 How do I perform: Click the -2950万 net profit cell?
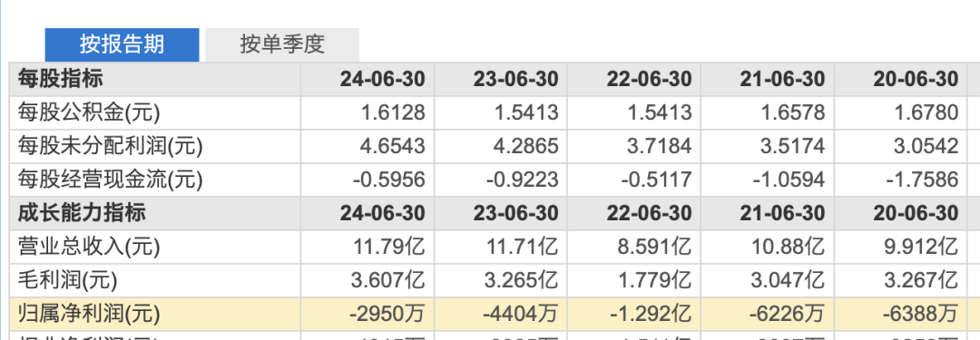tap(387, 314)
